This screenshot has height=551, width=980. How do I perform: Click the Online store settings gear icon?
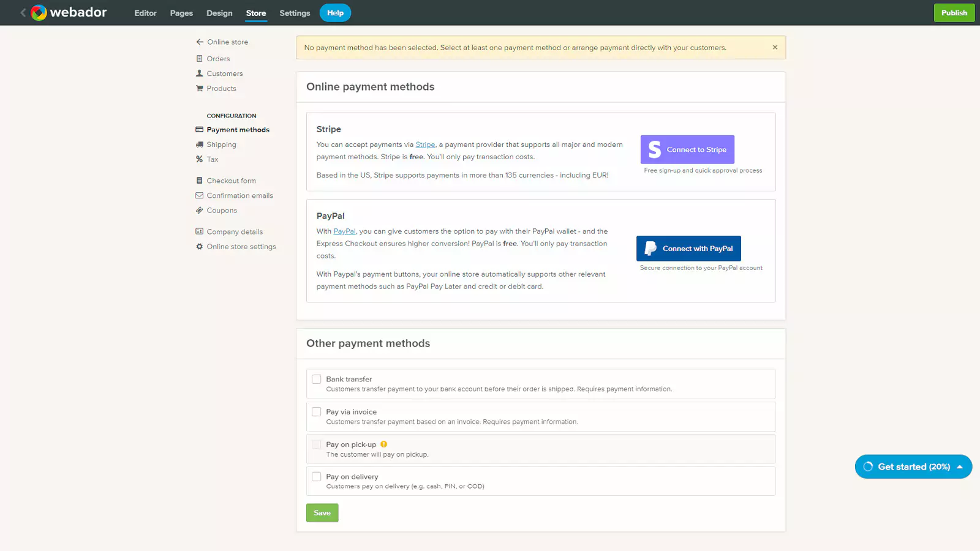[x=199, y=247]
